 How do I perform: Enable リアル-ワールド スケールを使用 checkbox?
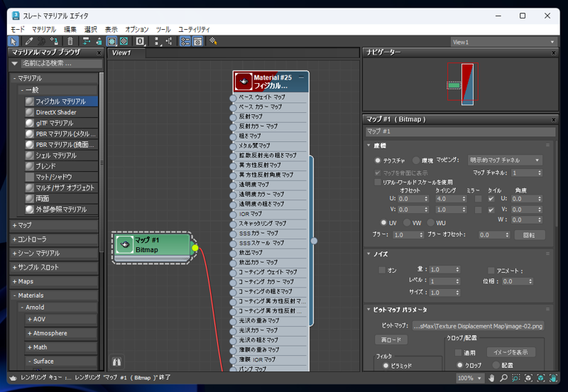tap(378, 182)
